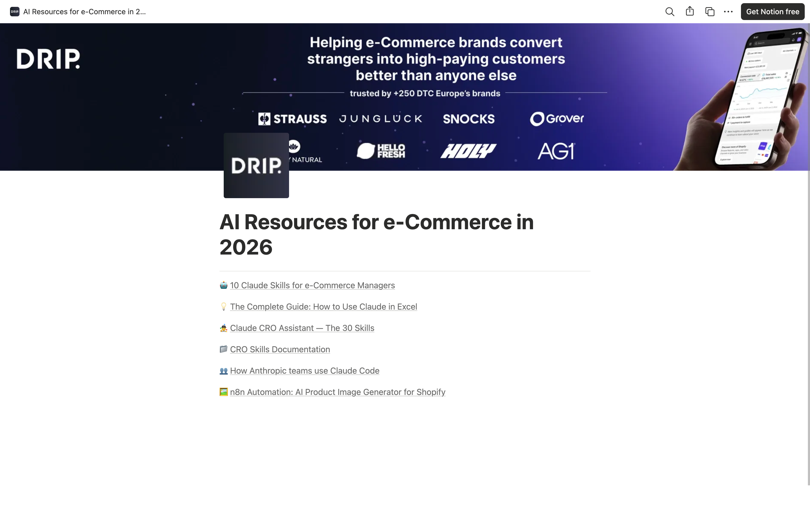810x532 pixels.
Task: Click light bulb emoji beside Complete Guide
Action: click(x=224, y=307)
